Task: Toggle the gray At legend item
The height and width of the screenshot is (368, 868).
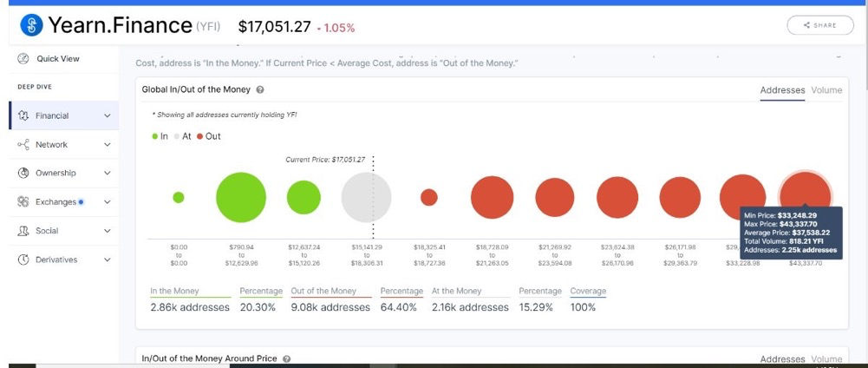Action: [x=182, y=136]
